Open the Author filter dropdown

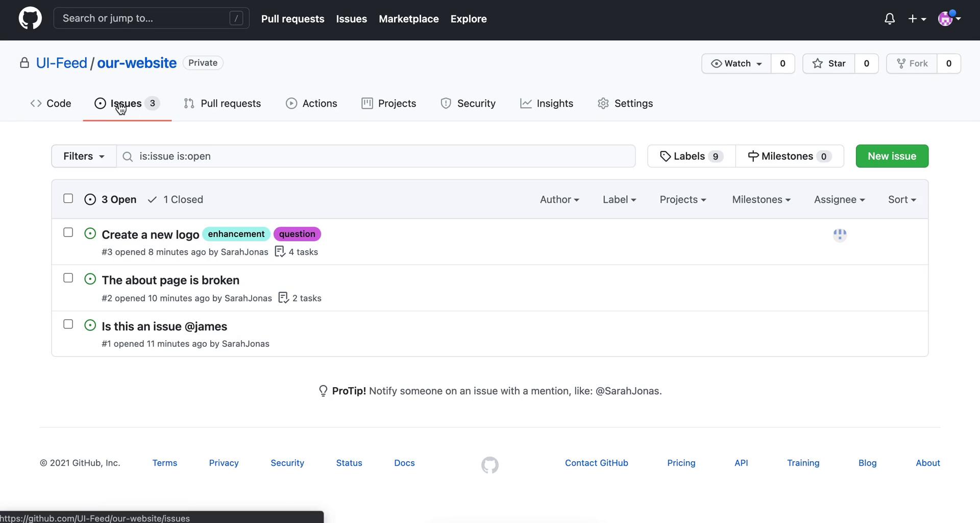tap(559, 200)
